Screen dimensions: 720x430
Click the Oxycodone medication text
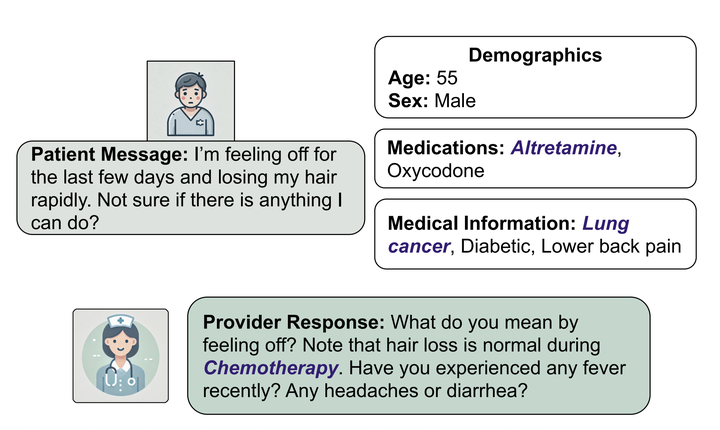click(x=436, y=171)
